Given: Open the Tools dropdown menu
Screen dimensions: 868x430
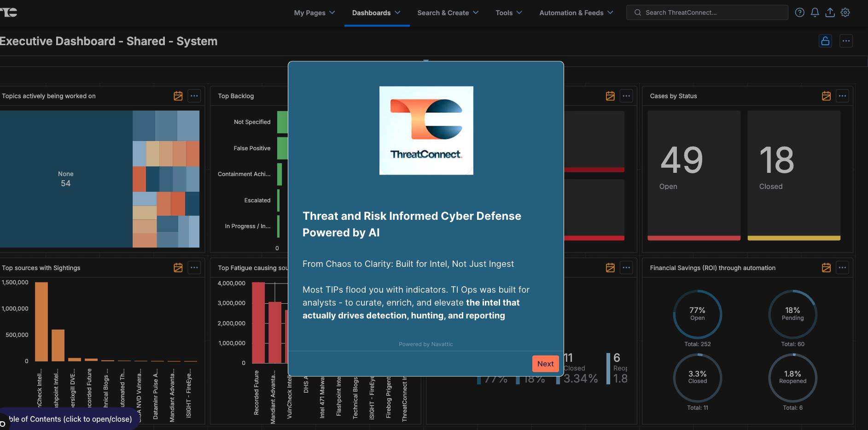Looking at the screenshot, I should (x=509, y=13).
